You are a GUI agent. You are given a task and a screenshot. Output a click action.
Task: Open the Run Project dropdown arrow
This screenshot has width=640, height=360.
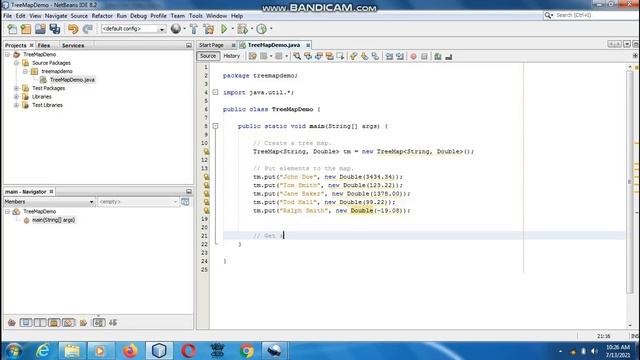click(232, 29)
